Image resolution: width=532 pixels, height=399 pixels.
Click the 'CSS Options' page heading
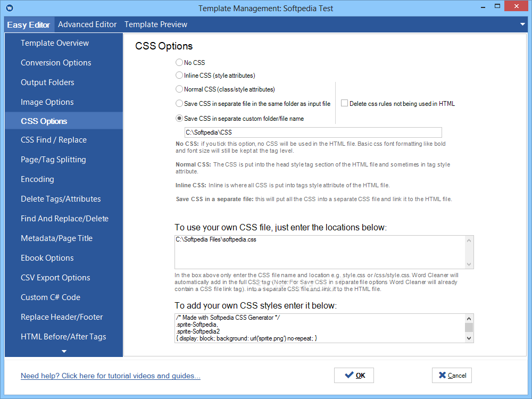(164, 46)
